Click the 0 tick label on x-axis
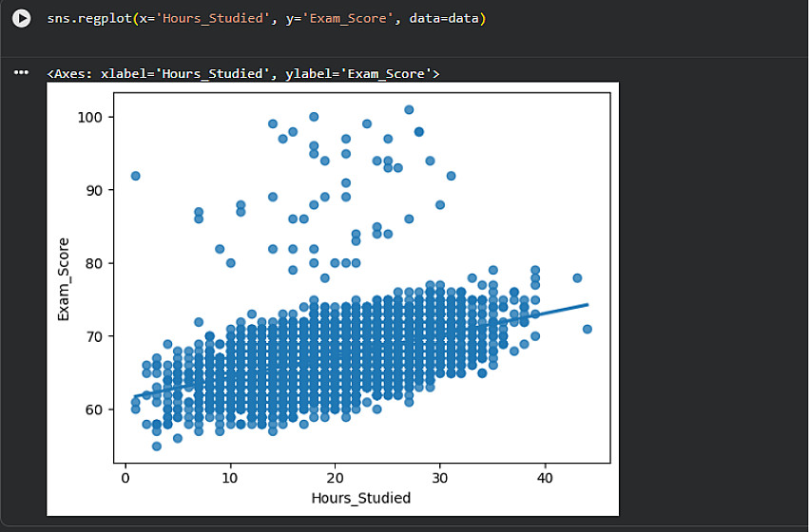This screenshot has height=532, width=809. [125, 479]
